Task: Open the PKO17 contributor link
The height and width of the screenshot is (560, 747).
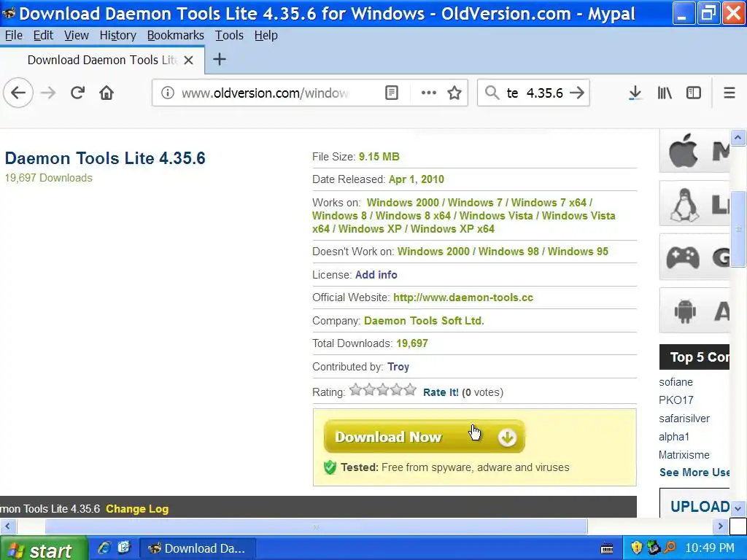Action: coord(676,400)
